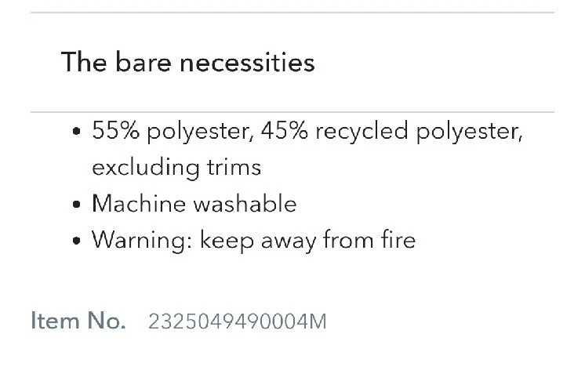Collapse the "The bare necessities" section header

[188, 62]
